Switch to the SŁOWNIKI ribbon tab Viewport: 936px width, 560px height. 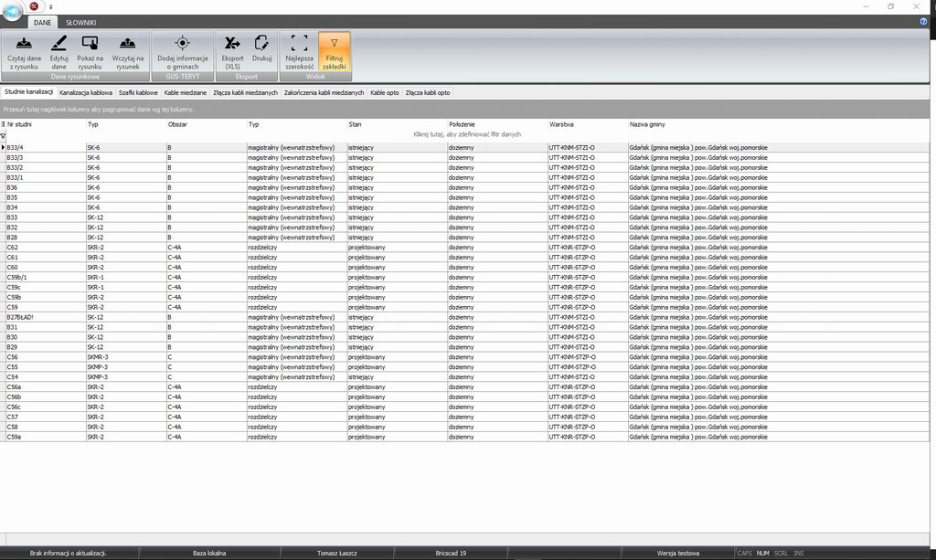(x=80, y=22)
